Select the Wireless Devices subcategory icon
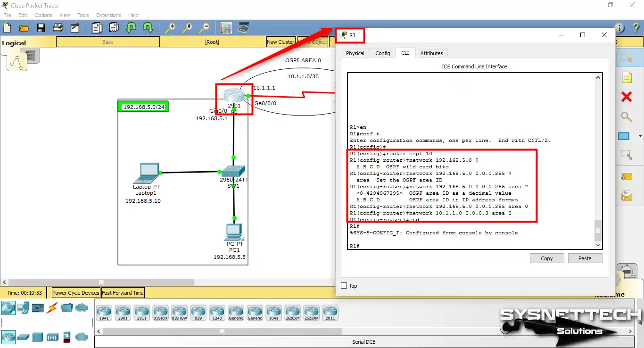 click(52, 337)
